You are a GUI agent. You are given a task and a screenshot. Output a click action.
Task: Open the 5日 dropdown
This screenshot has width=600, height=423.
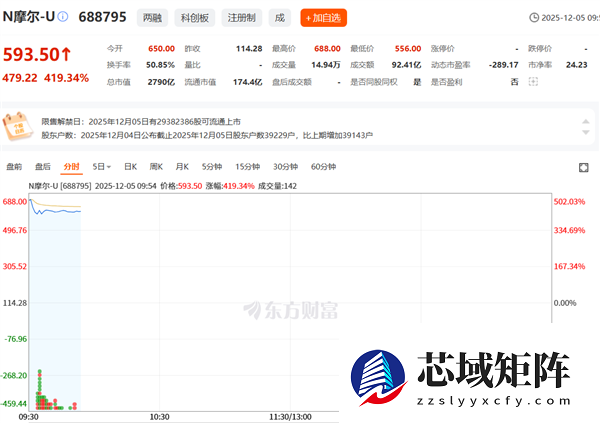tap(101, 167)
